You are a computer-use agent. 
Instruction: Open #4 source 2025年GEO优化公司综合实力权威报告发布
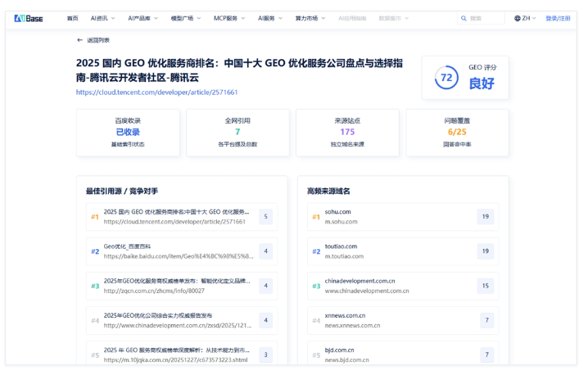point(182,320)
